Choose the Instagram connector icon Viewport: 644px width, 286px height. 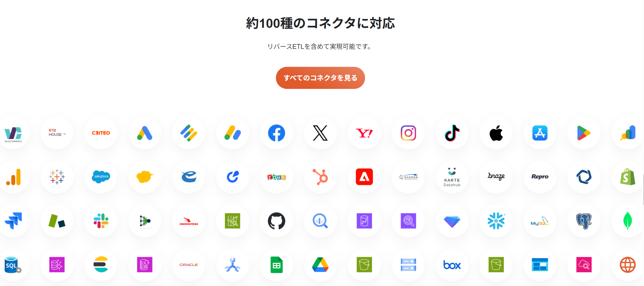click(x=408, y=133)
